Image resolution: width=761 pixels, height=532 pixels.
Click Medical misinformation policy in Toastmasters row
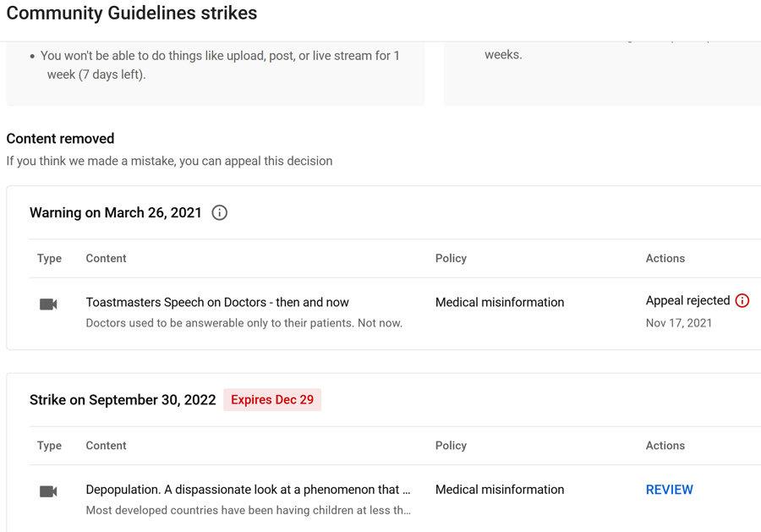pyautogui.click(x=500, y=303)
